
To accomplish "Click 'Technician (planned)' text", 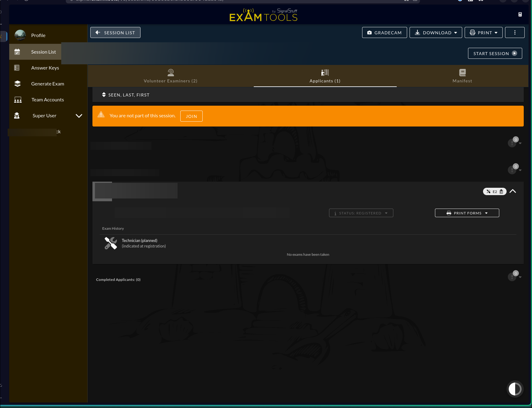I will tap(140, 240).
